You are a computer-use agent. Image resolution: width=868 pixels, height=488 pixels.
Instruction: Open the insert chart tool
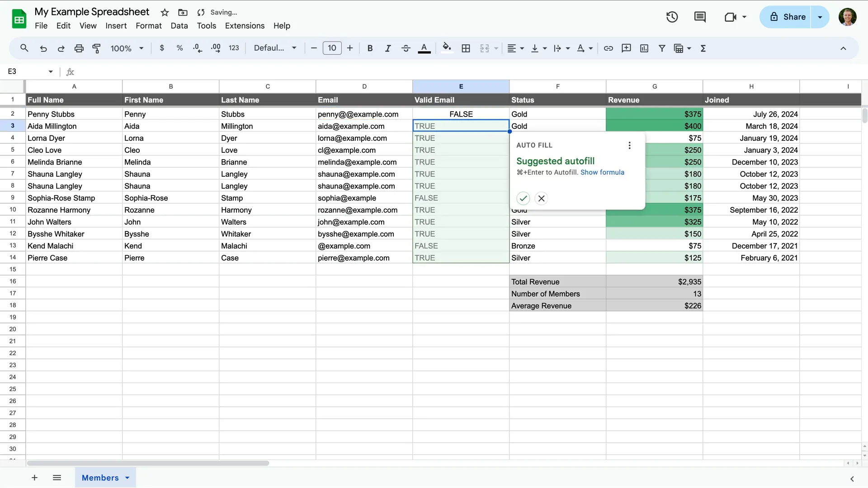(x=644, y=48)
